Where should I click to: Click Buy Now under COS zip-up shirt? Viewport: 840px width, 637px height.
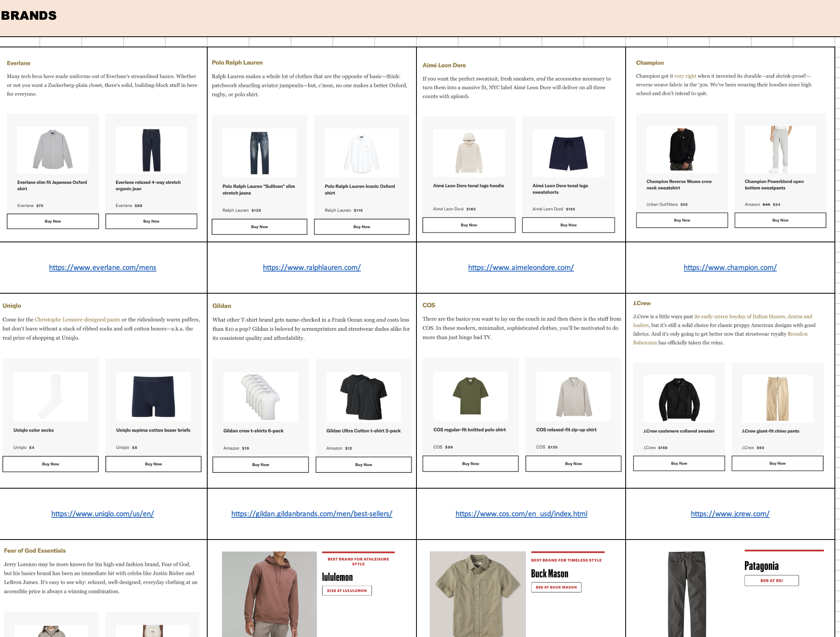pos(574,464)
